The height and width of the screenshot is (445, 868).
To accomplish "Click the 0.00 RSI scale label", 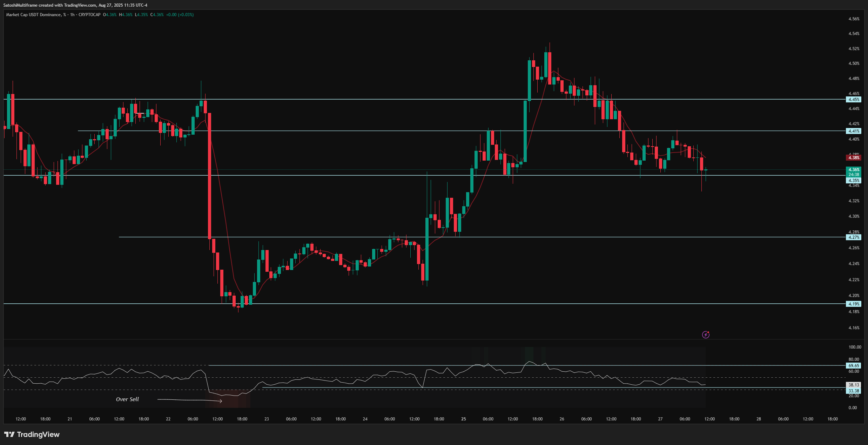I will click(853, 408).
